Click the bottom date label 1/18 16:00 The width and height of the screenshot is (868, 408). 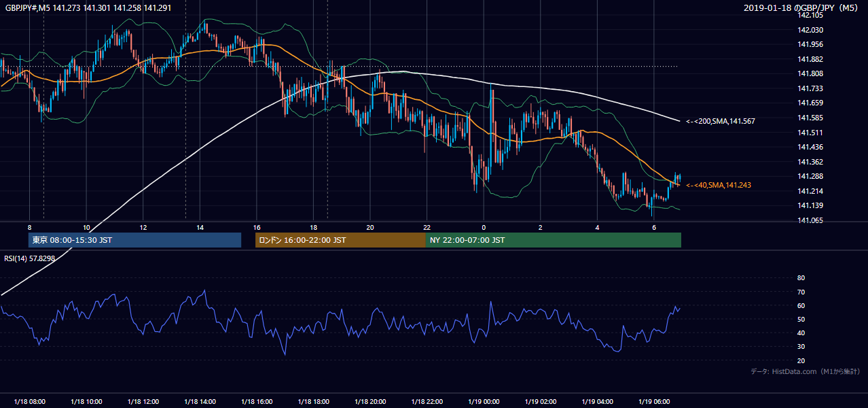[257, 401]
